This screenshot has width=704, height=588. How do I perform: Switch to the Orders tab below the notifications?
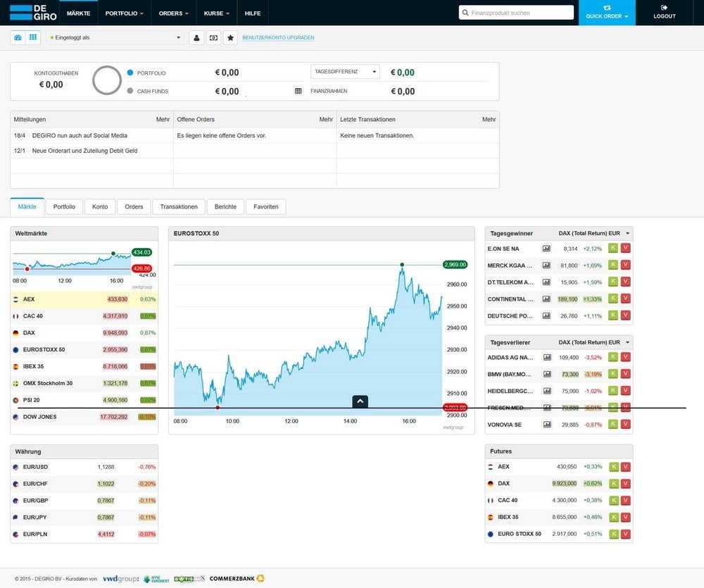(134, 206)
